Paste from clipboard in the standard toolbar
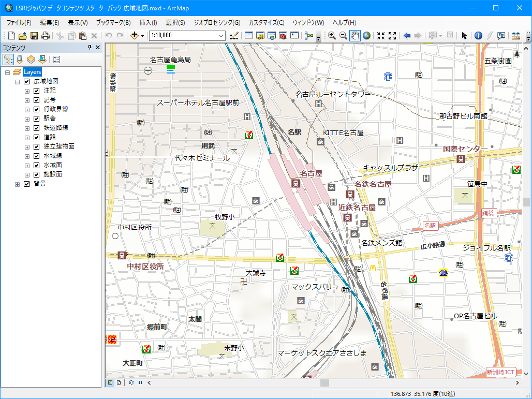Image resolution: width=532 pixels, height=399 pixels. click(82, 35)
